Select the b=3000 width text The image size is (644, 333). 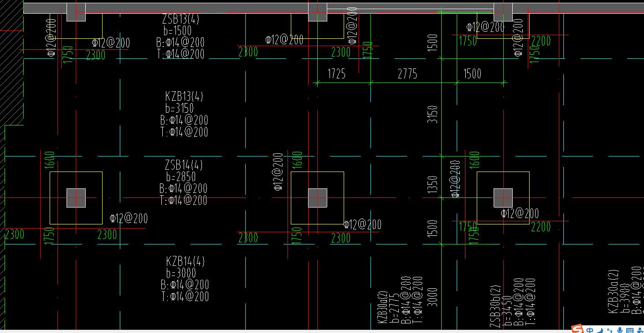tap(181, 273)
